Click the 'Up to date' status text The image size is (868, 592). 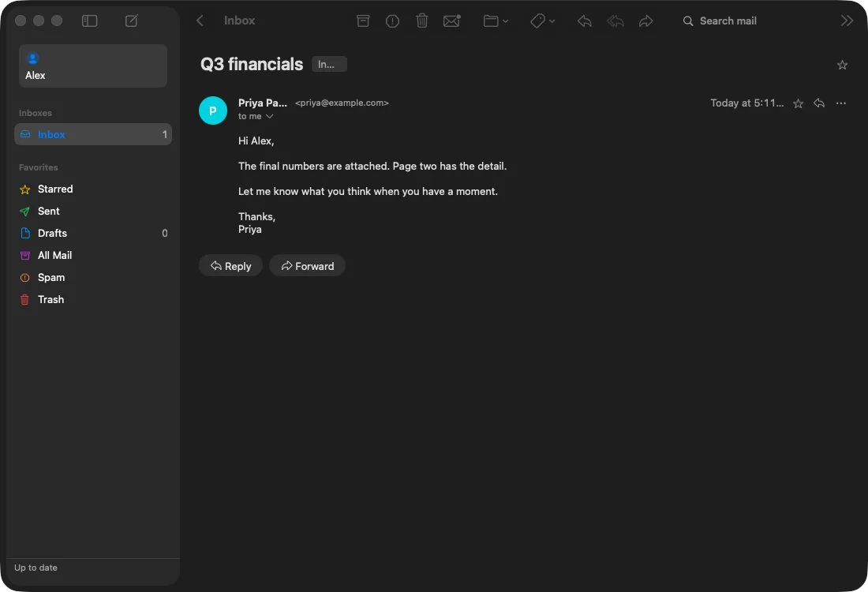coord(36,568)
